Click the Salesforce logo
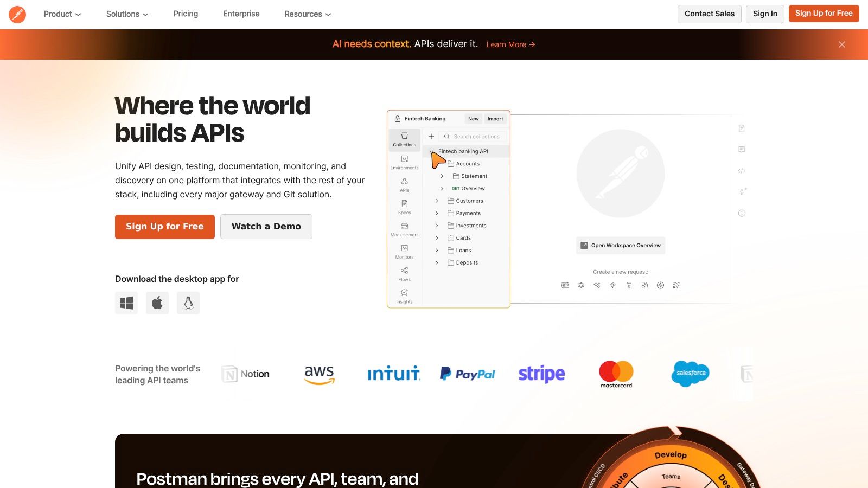This screenshot has height=488, width=868. 690,374
